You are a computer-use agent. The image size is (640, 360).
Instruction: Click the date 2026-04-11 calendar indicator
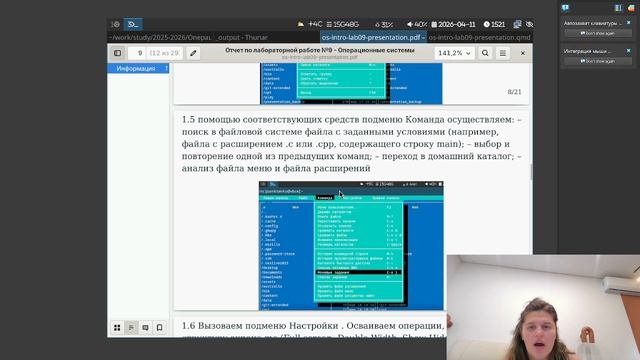pos(453,24)
